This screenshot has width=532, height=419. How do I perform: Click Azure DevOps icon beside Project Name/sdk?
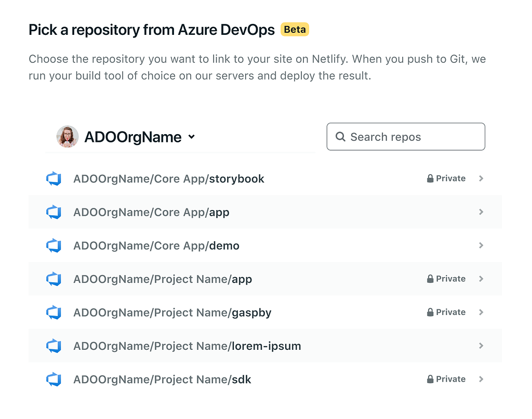coord(54,379)
